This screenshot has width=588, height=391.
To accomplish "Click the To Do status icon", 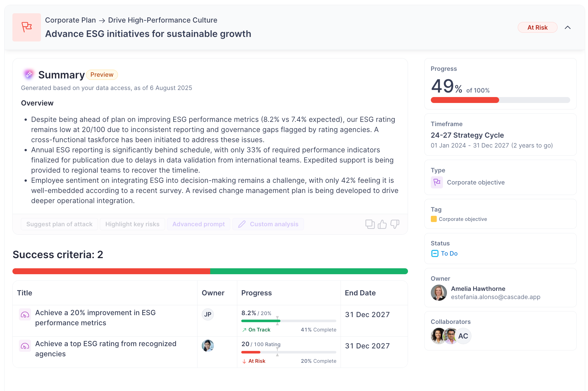I will [x=435, y=254].
